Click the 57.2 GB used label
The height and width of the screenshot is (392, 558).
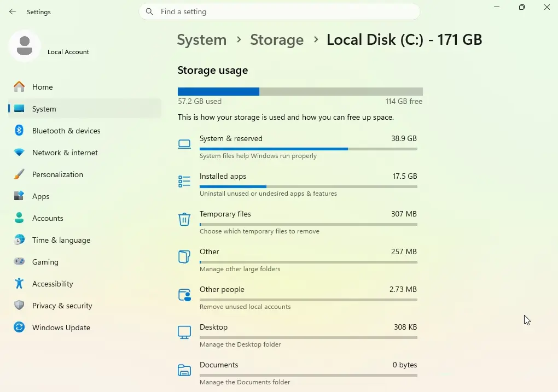pyautogui.click(x=200, y=101)
